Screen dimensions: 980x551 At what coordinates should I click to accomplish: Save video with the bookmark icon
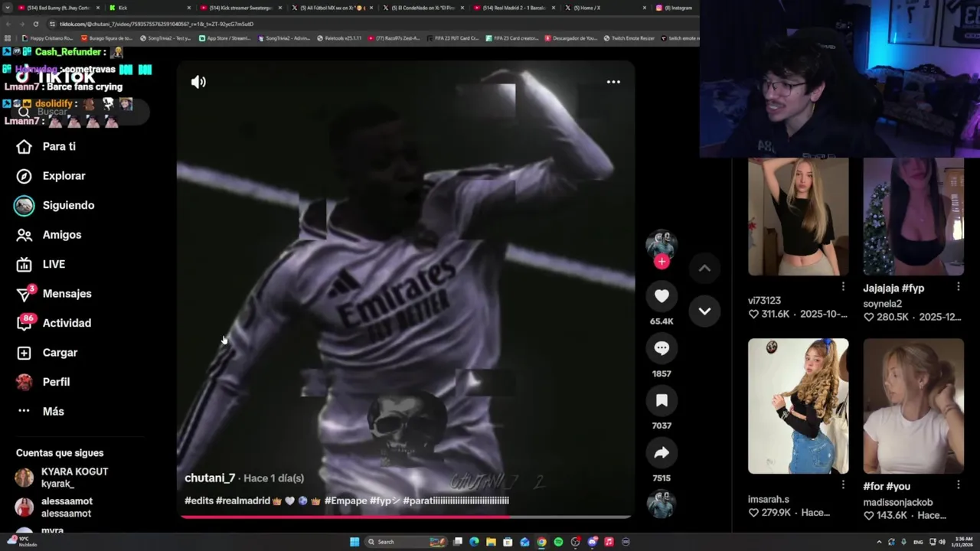click(x=661, y=400)
